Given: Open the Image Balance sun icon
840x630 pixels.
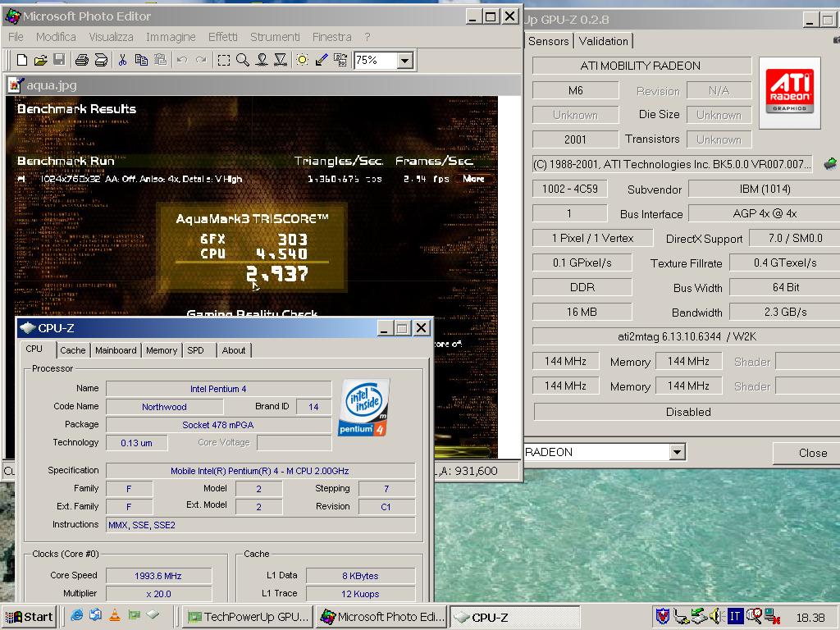Looking at the screenshot, I should pos(302,60).
